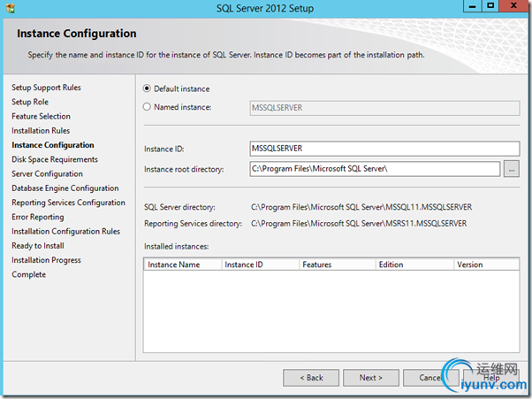Select the Named instance radio button
This screenshot has width=532, height=399.
(147, 107)
